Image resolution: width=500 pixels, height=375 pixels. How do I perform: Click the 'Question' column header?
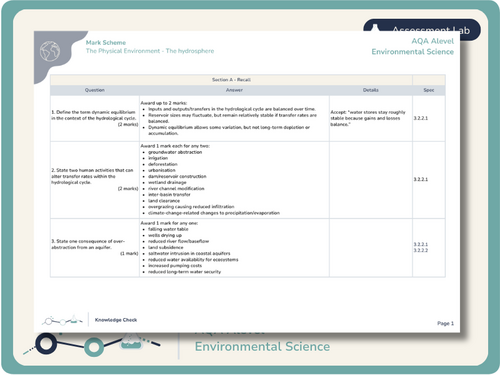click(x=95, y=90)
